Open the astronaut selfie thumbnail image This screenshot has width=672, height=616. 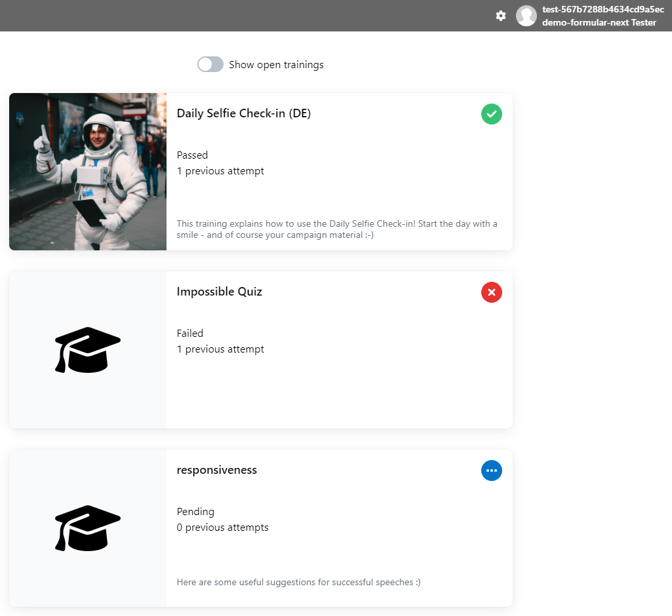pos(88,172)
